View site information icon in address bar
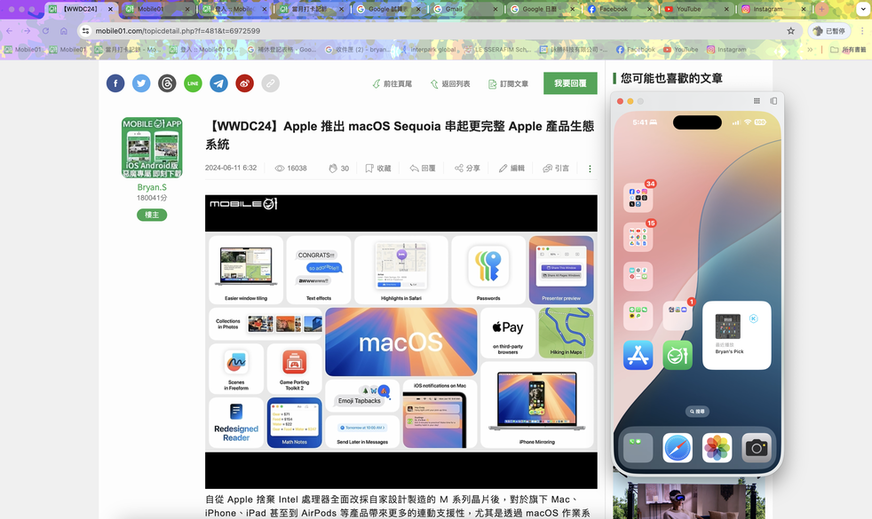This screenshot has width=872, height=519. pyautogui.click(x=85, y=31)
